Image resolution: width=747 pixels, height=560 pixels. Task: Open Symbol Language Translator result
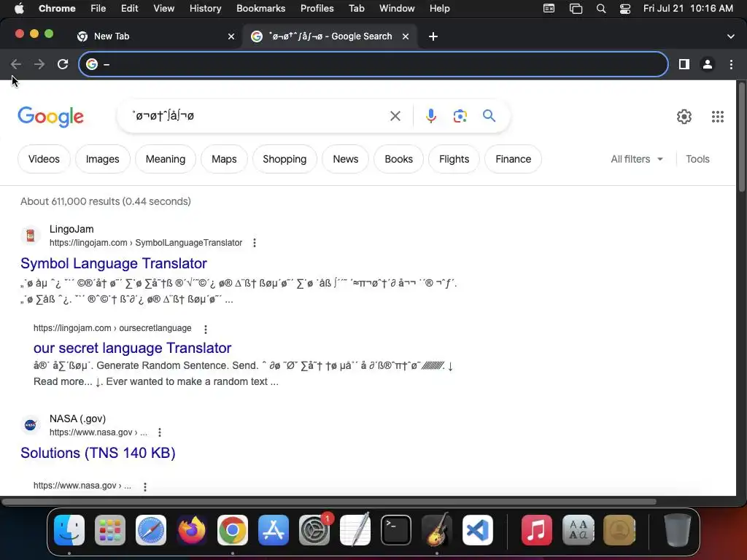coord(114,263)
